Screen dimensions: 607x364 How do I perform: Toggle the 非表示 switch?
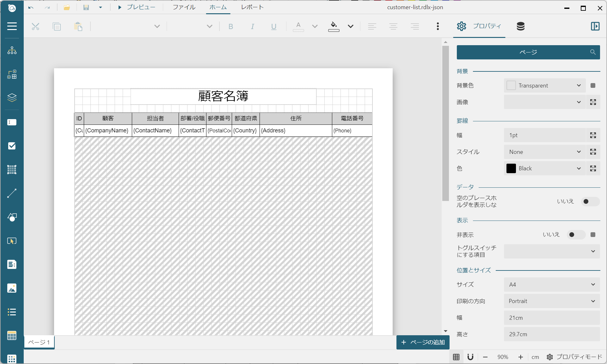pyautogui.click(x=576, y=235)
